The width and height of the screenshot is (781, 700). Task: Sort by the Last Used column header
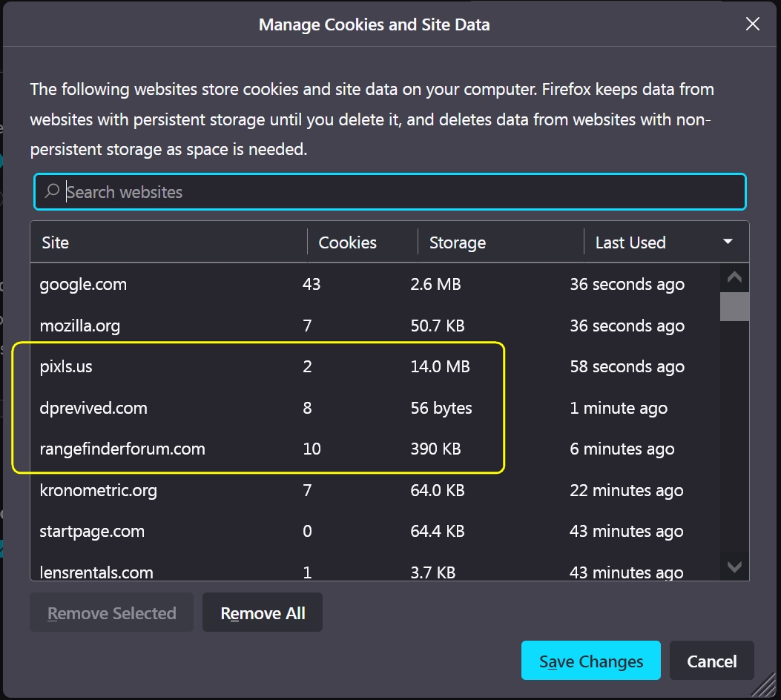click(x=644, y=242)
